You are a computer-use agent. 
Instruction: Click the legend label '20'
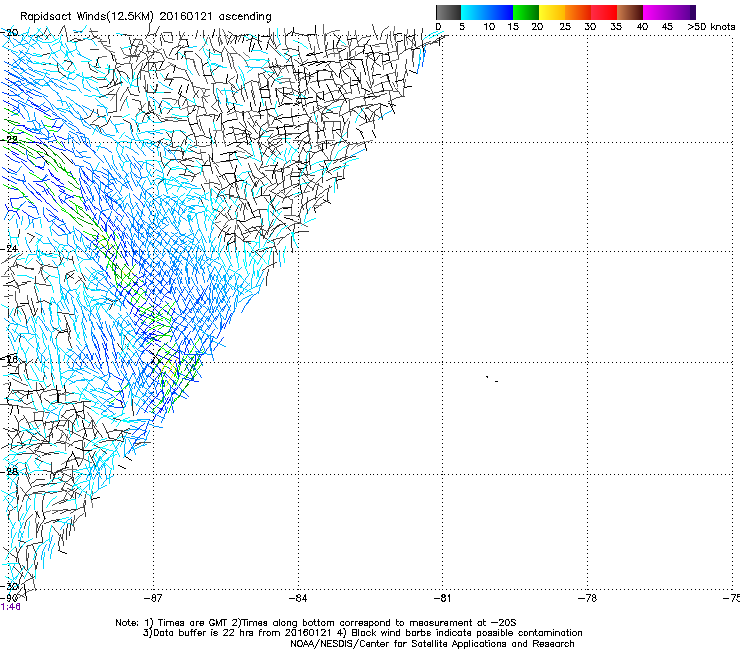[x=537, y=27]
